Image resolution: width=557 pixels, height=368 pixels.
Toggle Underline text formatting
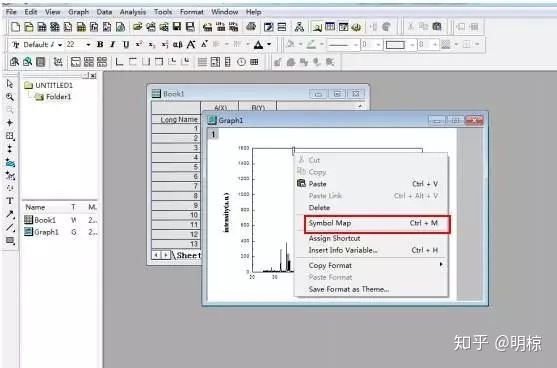tap(126, 44)
